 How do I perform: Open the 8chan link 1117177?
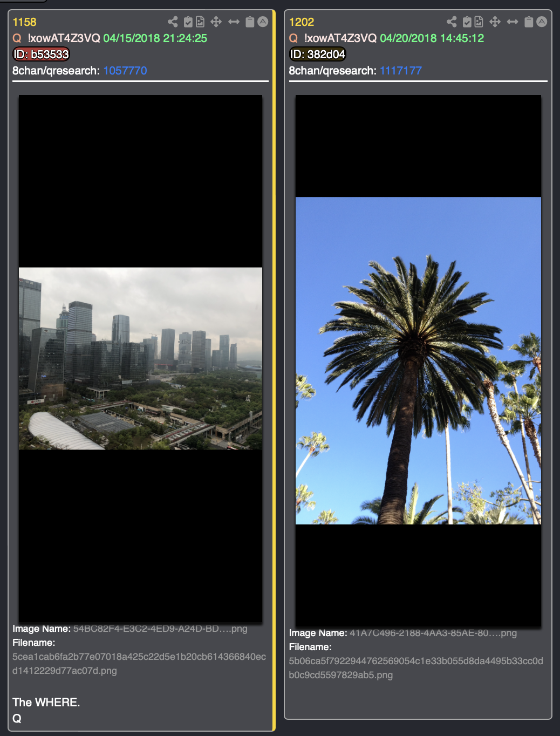pyautogui.click(x=401, y=71)
